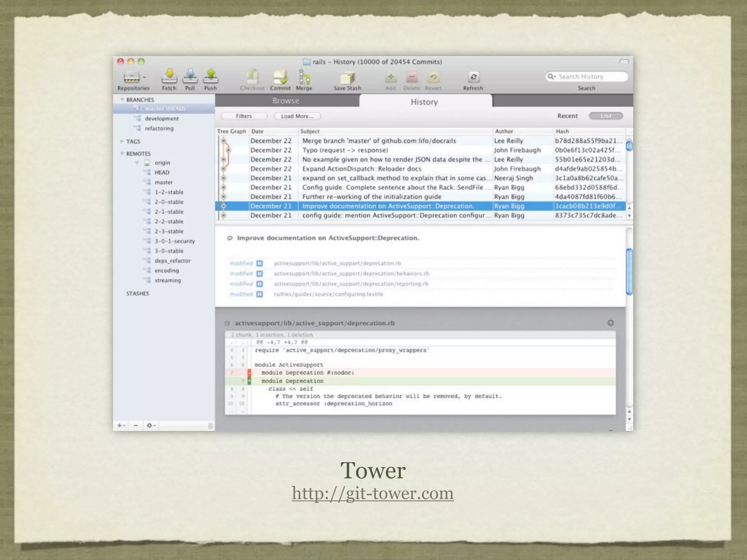Sort by the Author column header
Screen dimensions: 747x560
523,131
